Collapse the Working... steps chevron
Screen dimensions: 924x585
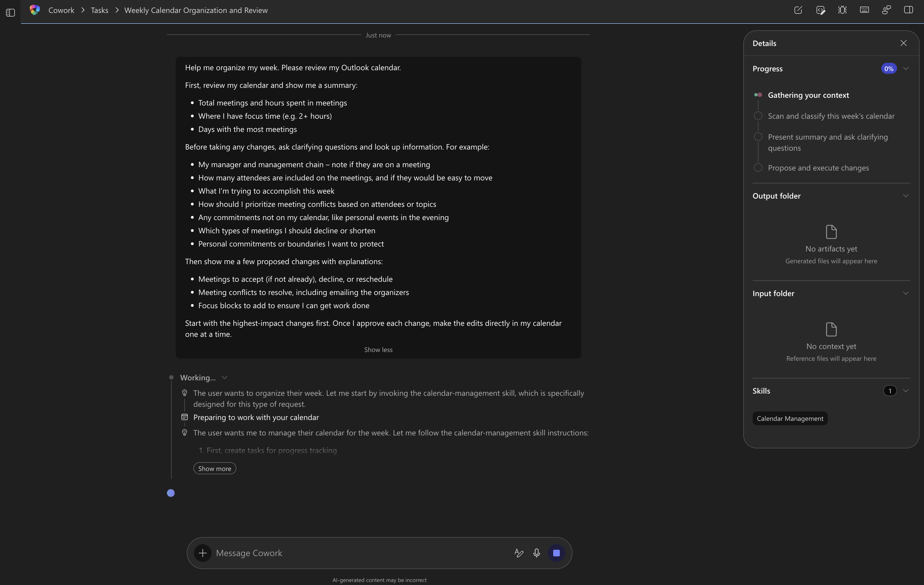click(225, 378)
